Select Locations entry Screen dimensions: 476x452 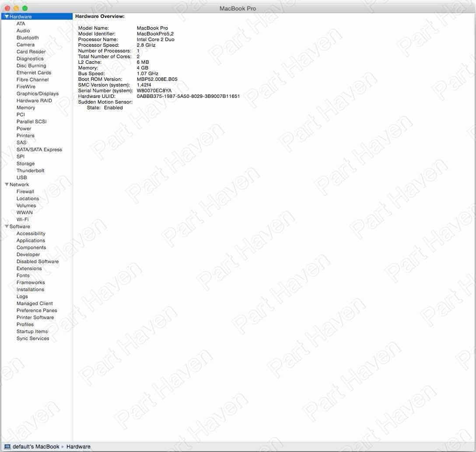(28, 198)
